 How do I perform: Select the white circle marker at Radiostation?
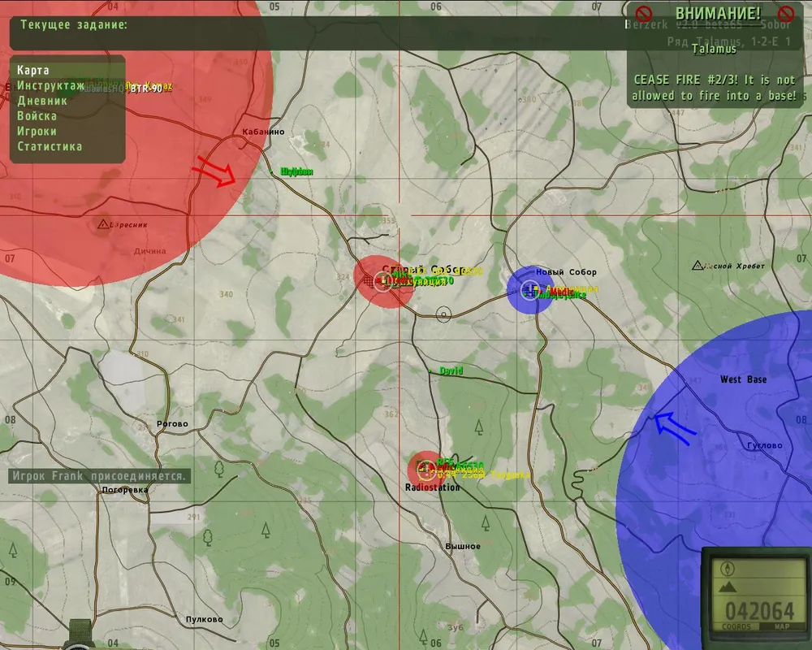coord(427,470)
